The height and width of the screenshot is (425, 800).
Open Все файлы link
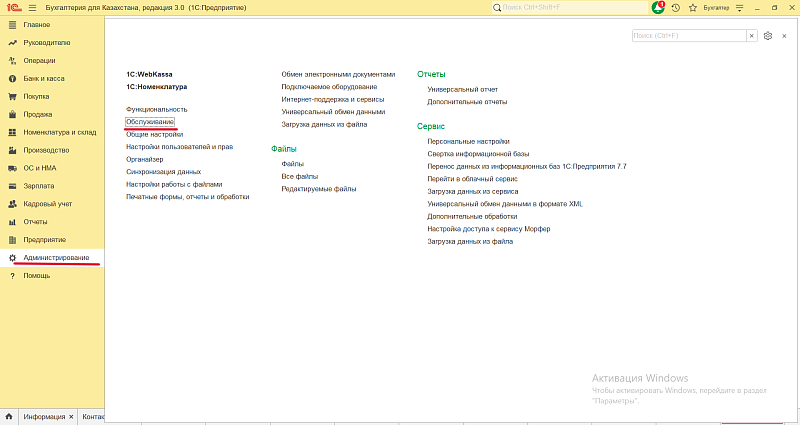pos(299,176)
